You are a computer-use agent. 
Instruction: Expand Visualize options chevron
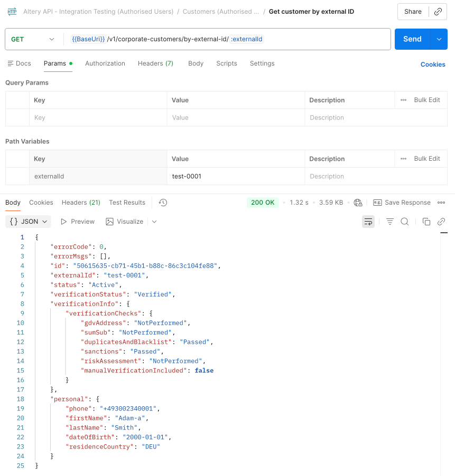tap(154, 222)
